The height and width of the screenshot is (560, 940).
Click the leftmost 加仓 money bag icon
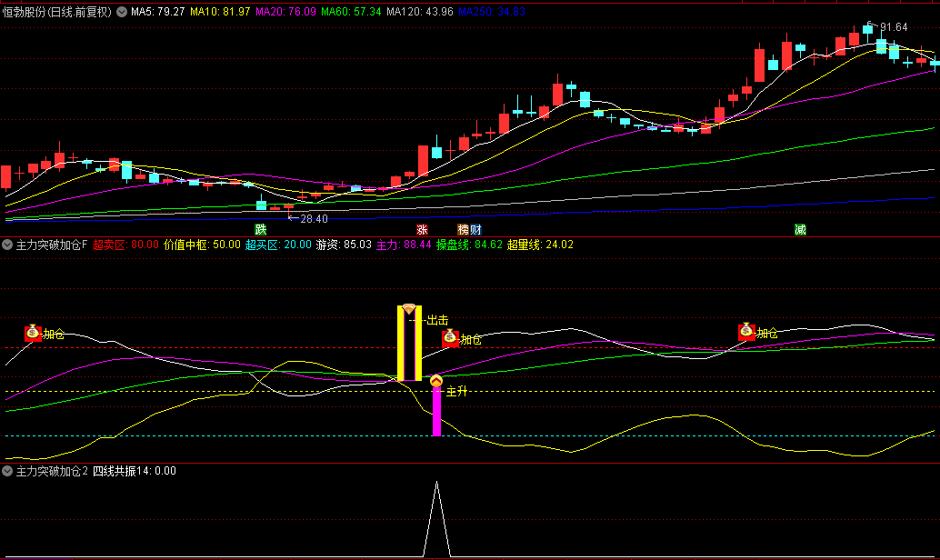click(x=34, y=334)
